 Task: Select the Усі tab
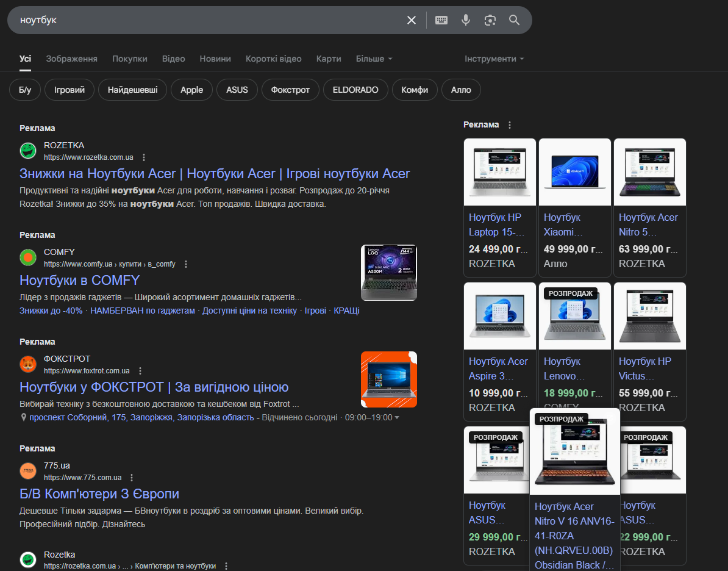pos(25,59)
